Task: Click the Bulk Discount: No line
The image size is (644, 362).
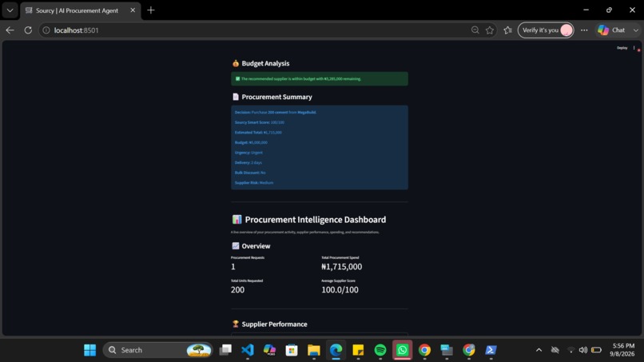Action: click(x=250, y=173)
